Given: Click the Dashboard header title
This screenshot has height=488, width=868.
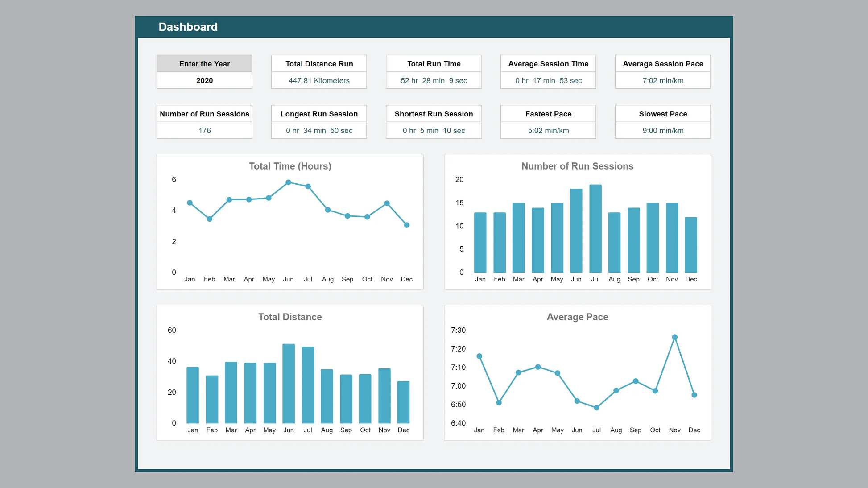Looking at the screenshot, I should click(188, 27).
